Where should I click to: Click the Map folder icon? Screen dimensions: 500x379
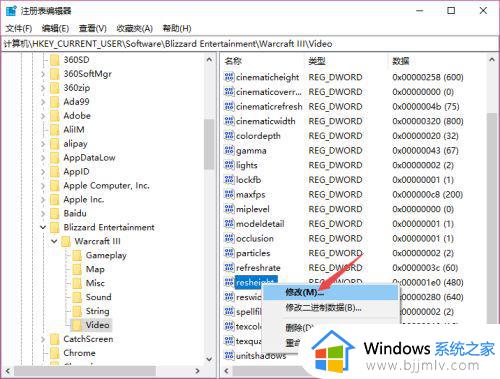(77, 269)
